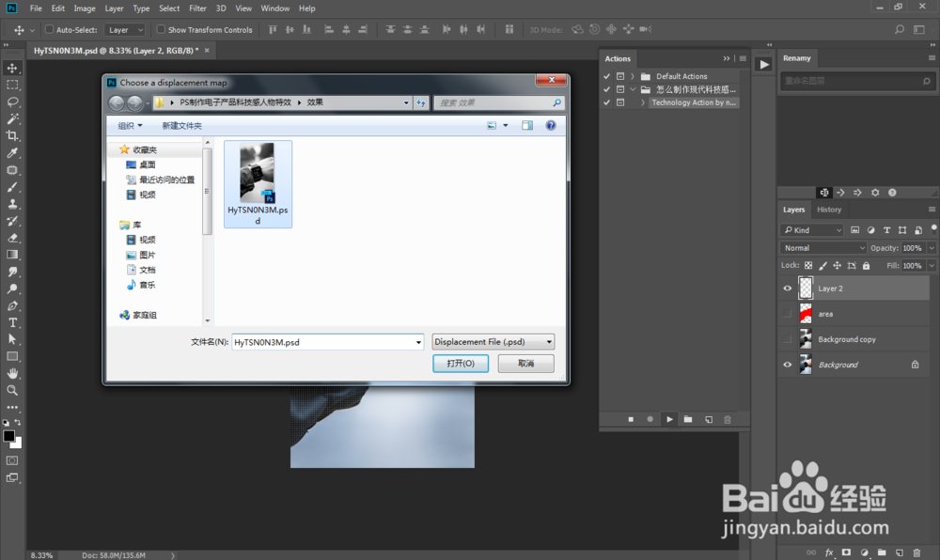Image resolution: width=940 pixels, height=560 pixels.
Task: Switch to the History tab
Action: (829, 210)
